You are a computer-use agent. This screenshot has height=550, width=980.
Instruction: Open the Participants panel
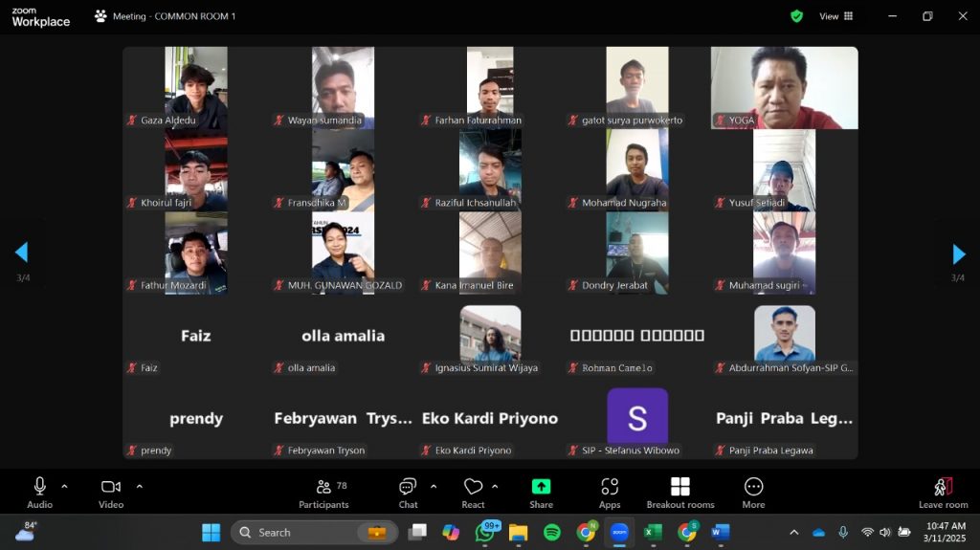coord(323,492)
